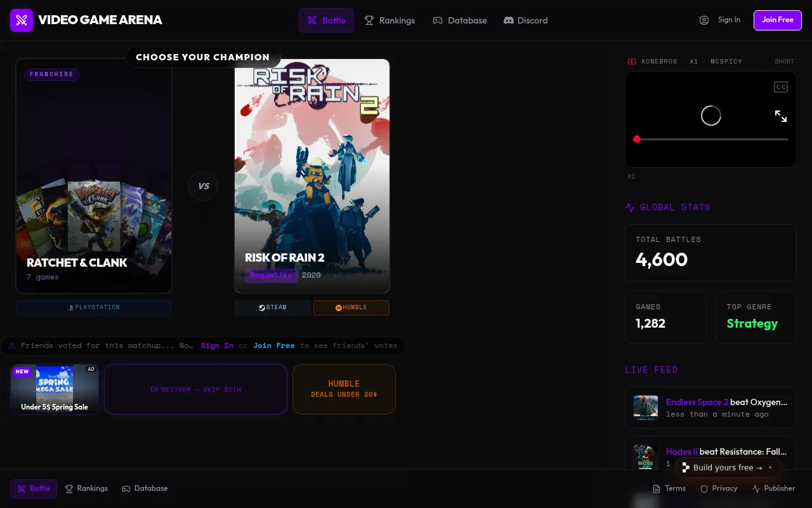Image resolution: width=812 pixels, height=508 pixels.
Task: Click the crossed swords icon in top Battle tab
Action: (312, 20)
